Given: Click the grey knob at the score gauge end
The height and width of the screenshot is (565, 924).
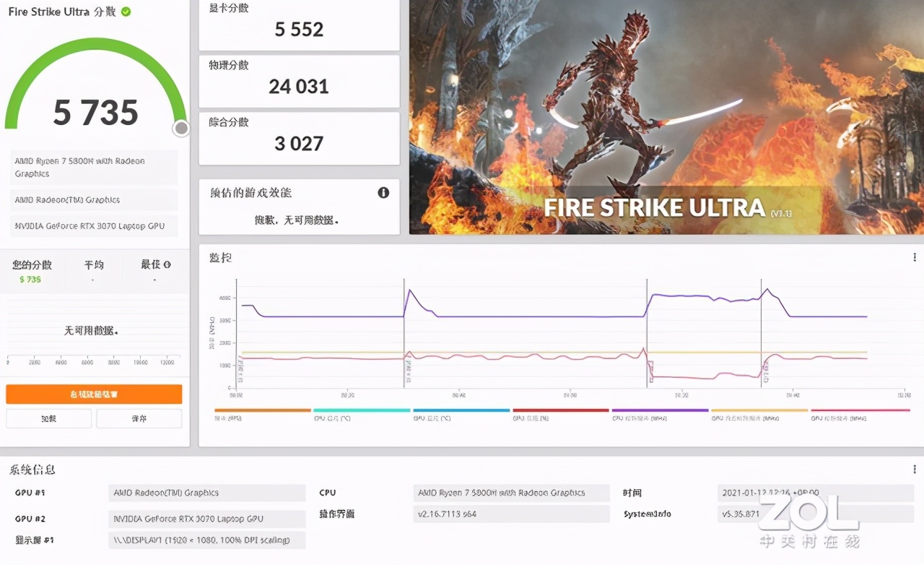Looking at the screenshot, I should pyautogui.click(x=181, y=129).
